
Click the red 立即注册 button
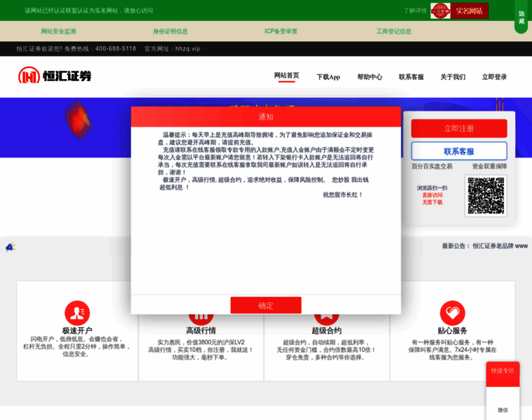point(459,128)
